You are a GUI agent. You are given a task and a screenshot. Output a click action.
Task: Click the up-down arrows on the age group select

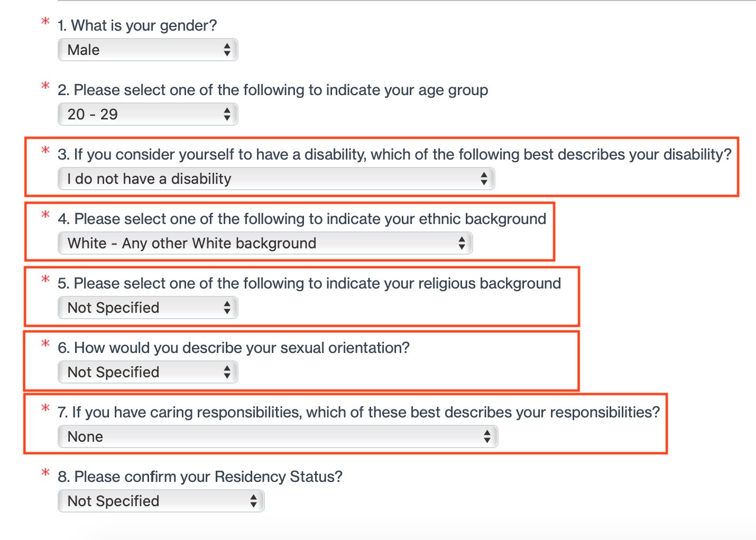227,115
